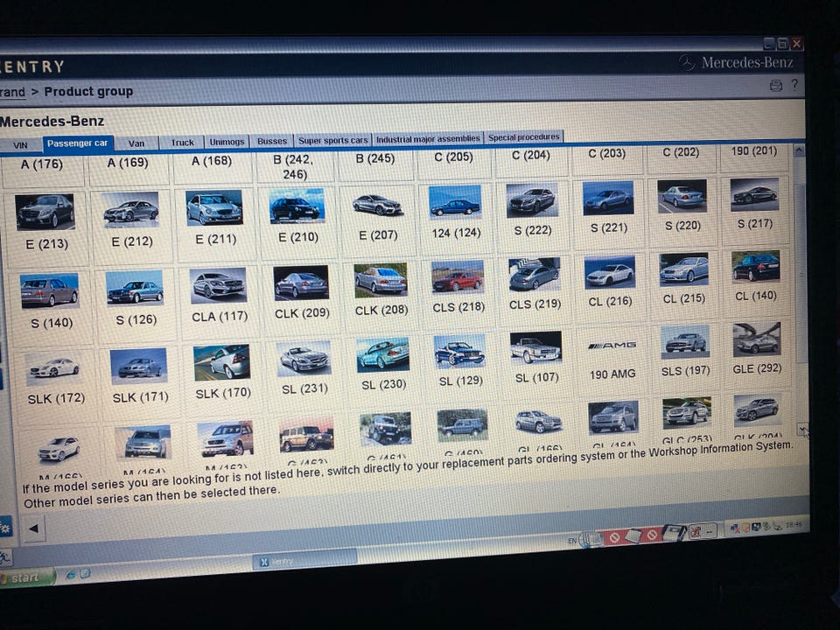Select the Passenger car tab
Image resolution: width=840 pixels, height=630 pixels.
tap(78, 143)
